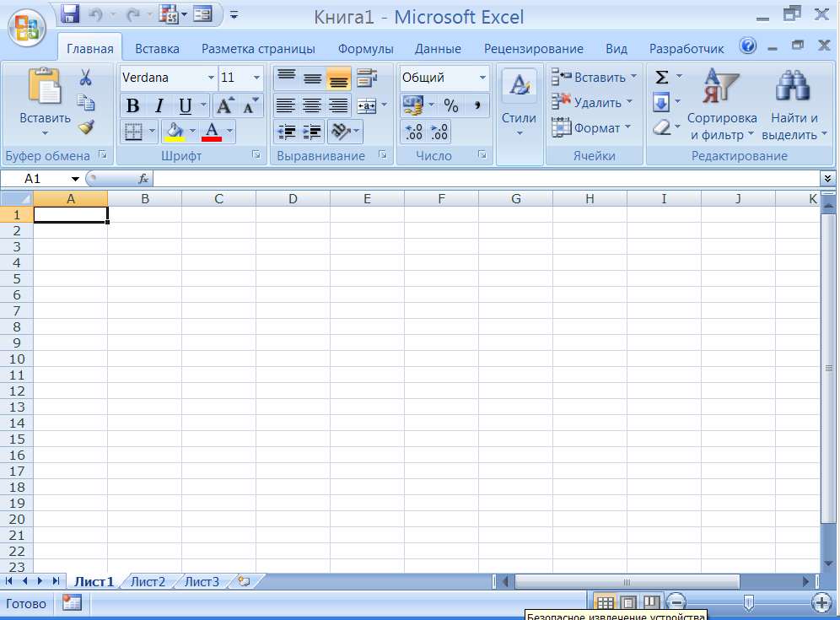This screenshot has width=840, height=620.
Task: Open the Вставка ribbon tab
Action: coord(157,49)
